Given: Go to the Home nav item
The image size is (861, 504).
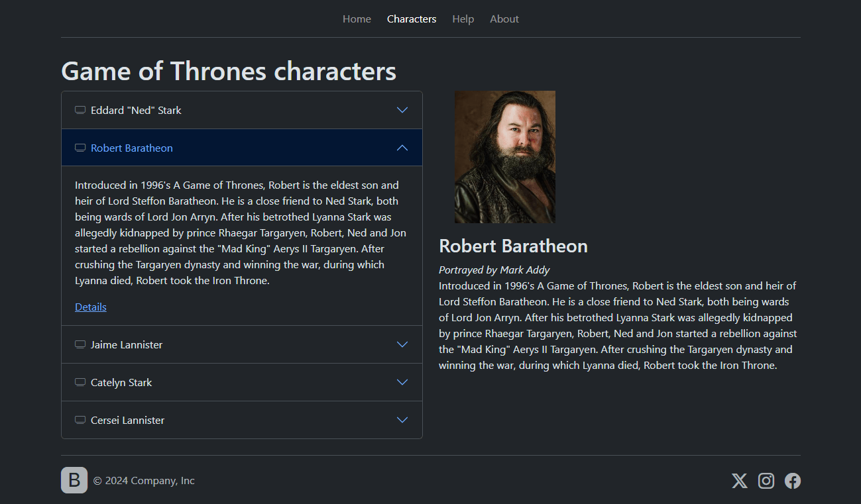Looking at the screenshot, I should [x=357, y=19].
